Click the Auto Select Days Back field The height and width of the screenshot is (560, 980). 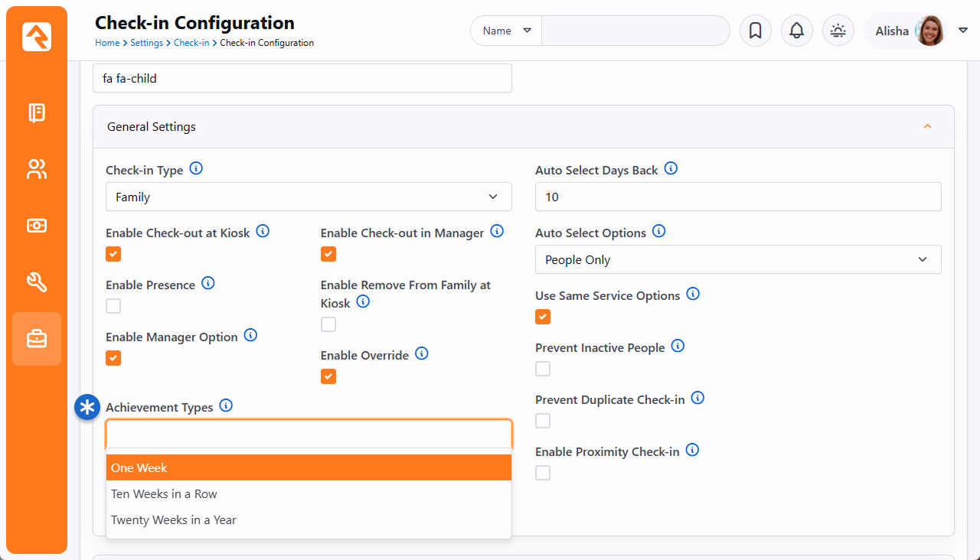737,197
